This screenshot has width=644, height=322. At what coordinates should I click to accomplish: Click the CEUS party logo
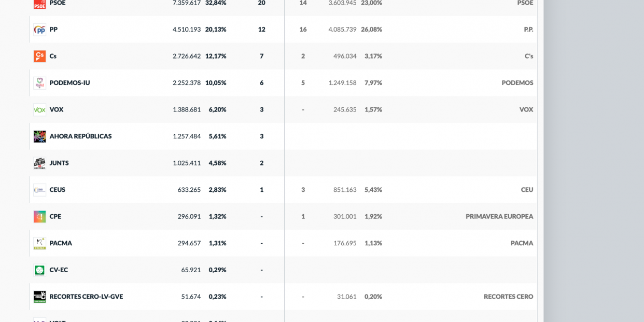point(39,190)
